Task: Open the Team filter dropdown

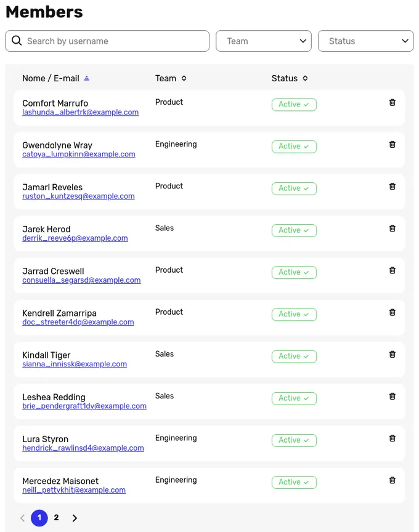Action: [264, 41]
